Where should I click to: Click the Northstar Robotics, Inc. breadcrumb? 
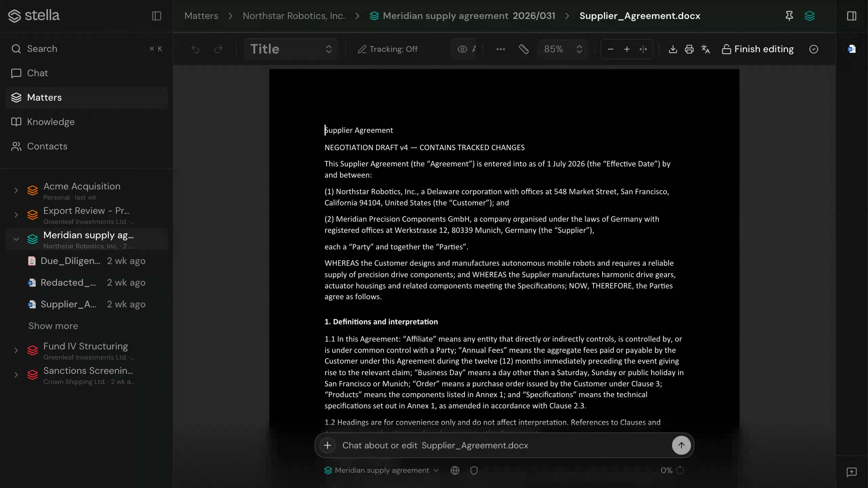coord(294,16)
